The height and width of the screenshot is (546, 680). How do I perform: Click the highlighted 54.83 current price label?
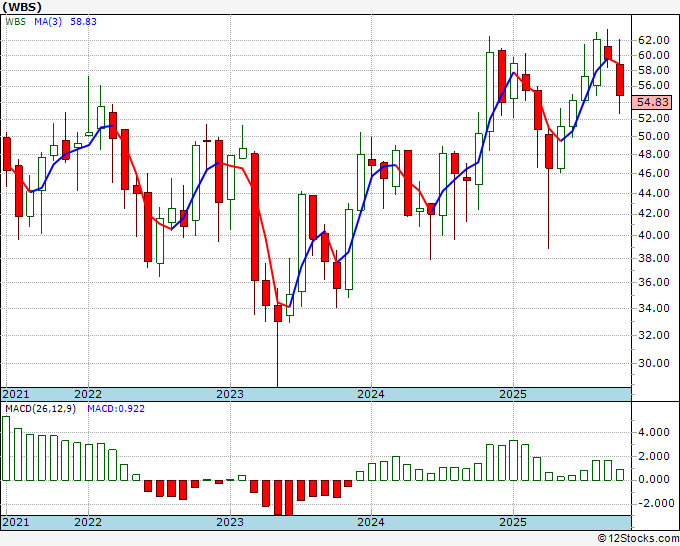tap(653, 102)
